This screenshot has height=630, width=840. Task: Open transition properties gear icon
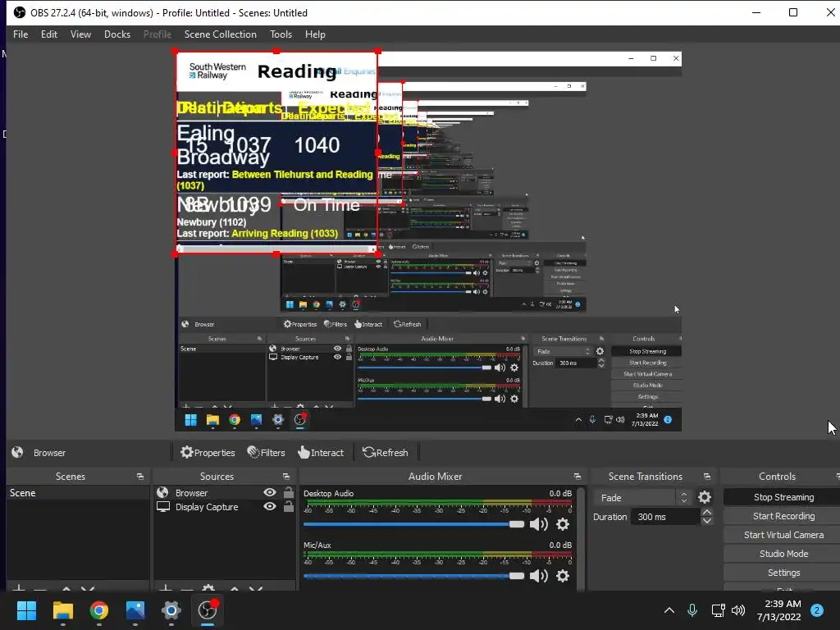pyautogui.click(x=705, y=498)
